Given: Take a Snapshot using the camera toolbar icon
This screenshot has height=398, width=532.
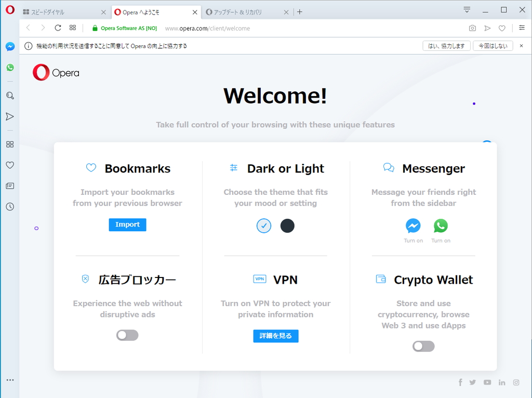Looking at the screenshot, I should 472,28.
